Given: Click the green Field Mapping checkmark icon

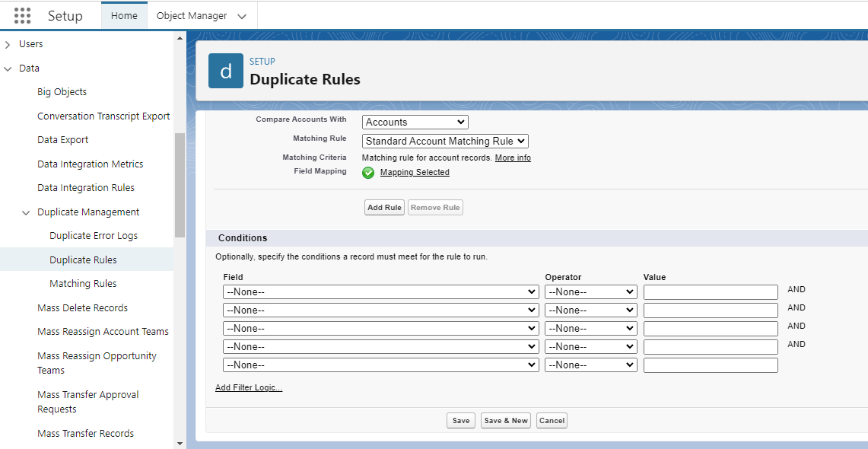Looking at the screenshot, I should pos(368,173).
